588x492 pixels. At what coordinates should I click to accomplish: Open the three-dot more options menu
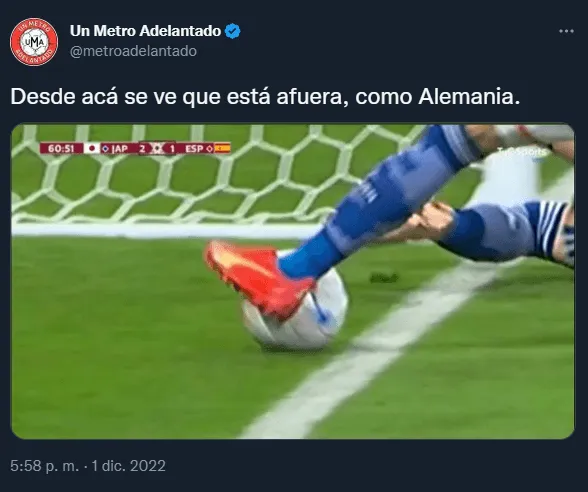pos(566,31)
